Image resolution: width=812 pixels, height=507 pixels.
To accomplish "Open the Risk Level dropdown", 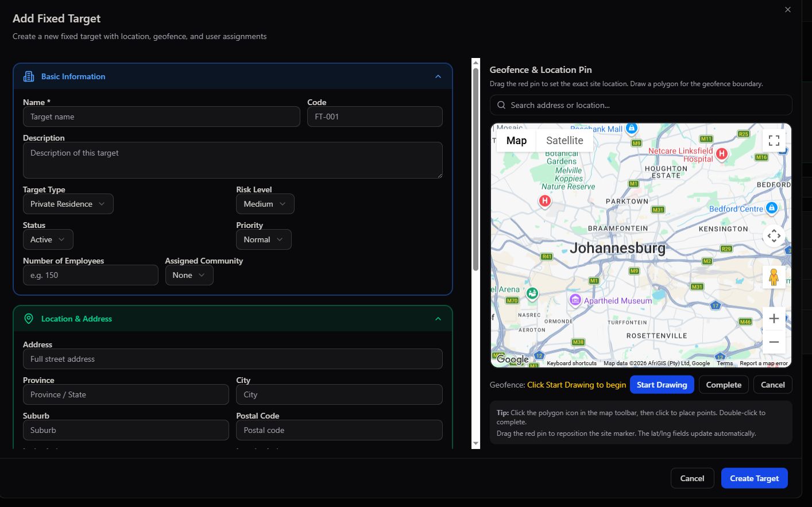I will 265,204.
